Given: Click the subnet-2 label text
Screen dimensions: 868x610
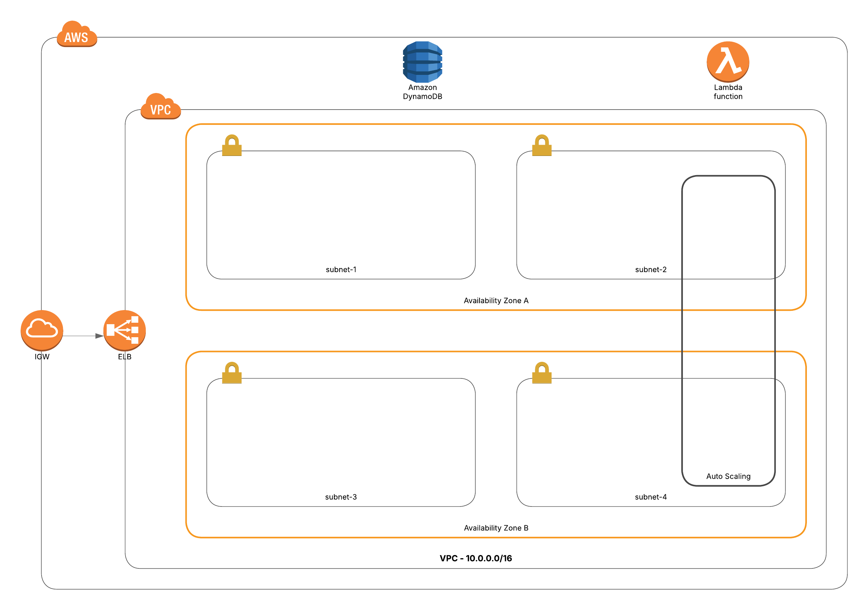Looking at the screenshot, I should point(651,270).
